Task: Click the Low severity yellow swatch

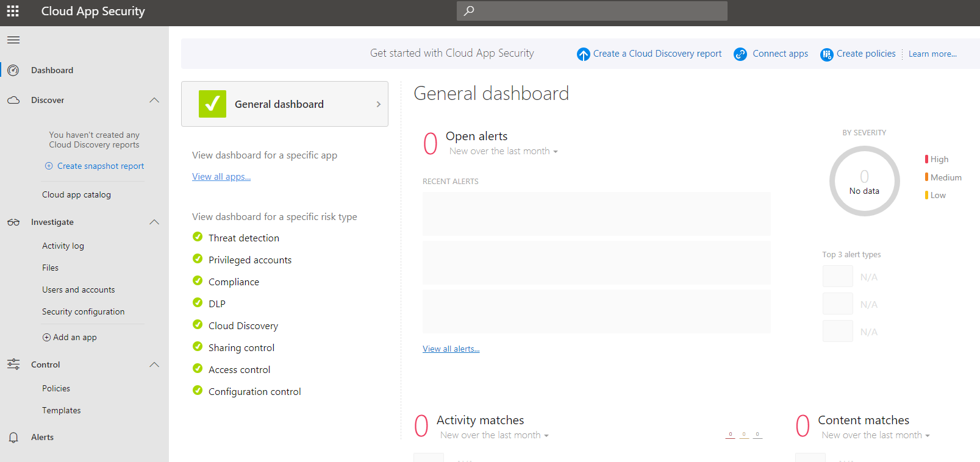Action: [926, 195]
